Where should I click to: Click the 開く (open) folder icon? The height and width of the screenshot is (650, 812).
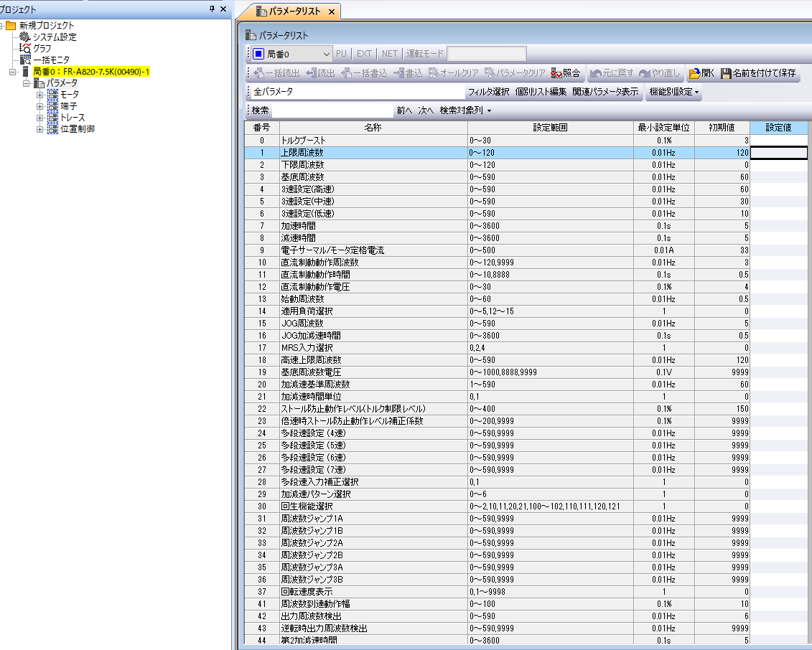coord(694,73)
